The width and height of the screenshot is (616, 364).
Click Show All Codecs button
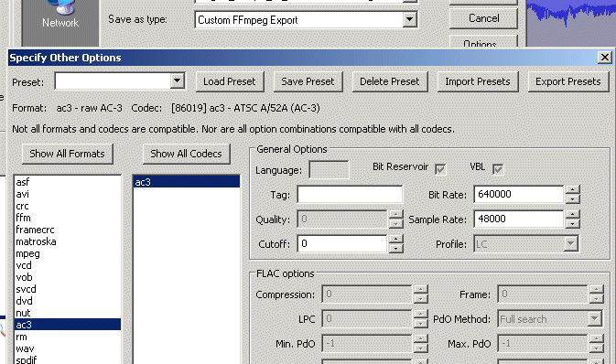186,154
